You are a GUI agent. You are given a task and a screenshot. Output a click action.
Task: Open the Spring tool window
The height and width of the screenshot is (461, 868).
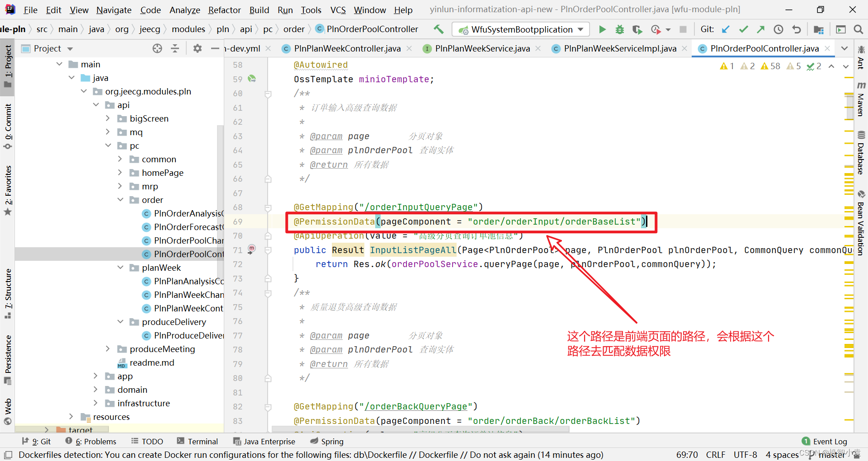327,442
